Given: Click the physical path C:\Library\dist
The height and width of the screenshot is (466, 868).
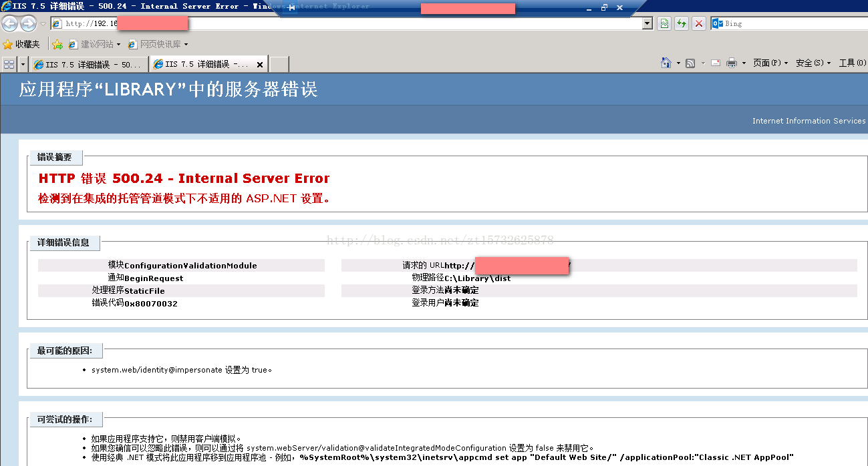Looking at the screenshot, I should [477, 278].
